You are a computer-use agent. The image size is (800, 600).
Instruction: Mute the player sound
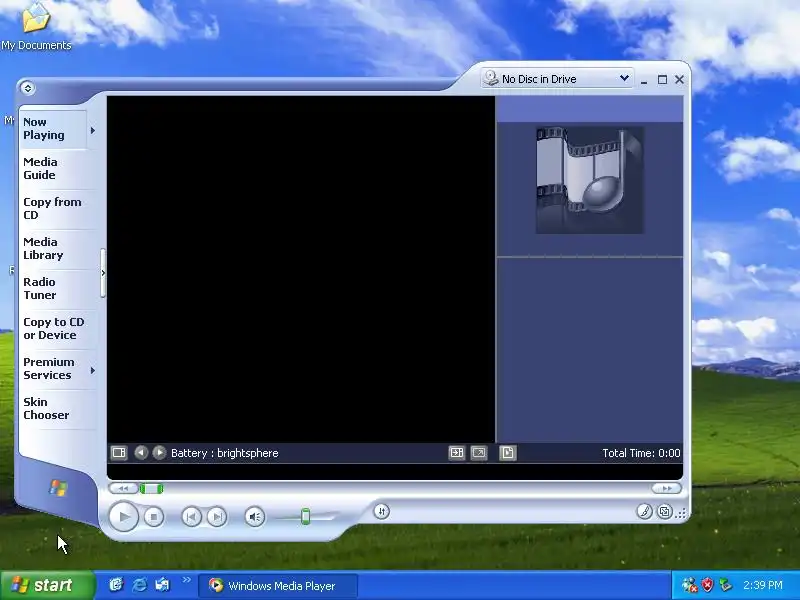pos(255,517)
